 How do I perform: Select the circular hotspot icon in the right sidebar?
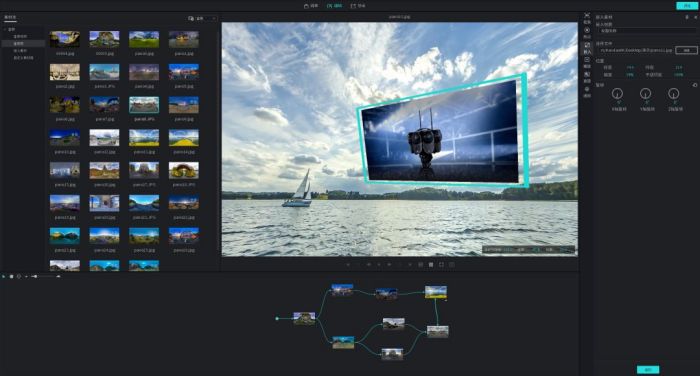(x=587, y=30)
